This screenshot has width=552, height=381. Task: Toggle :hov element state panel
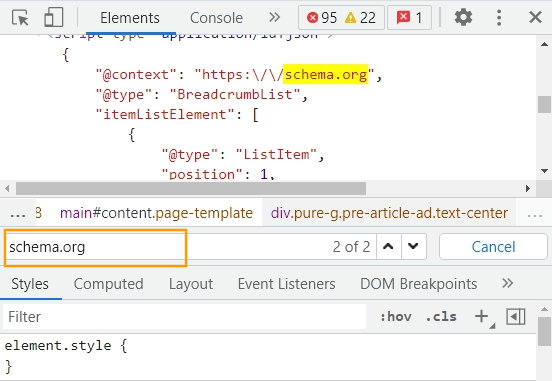396,316
